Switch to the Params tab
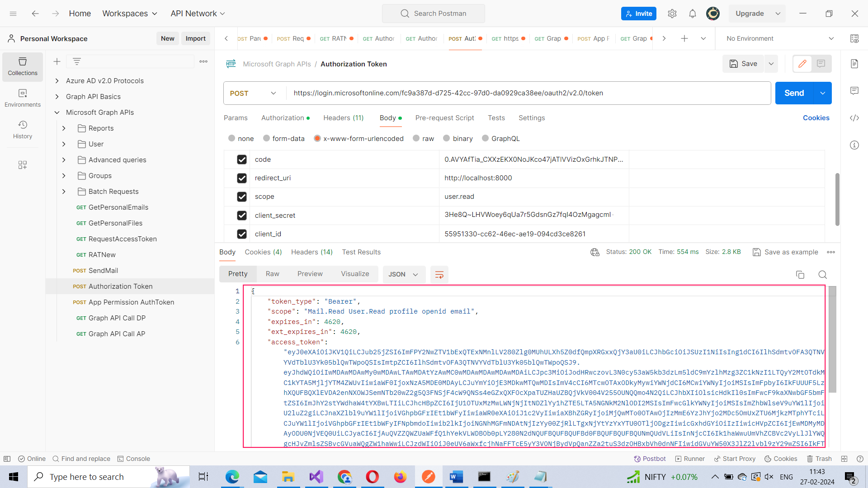Image resolution: width=868 pixels, height=488 pixels. (x=236, y=118)
